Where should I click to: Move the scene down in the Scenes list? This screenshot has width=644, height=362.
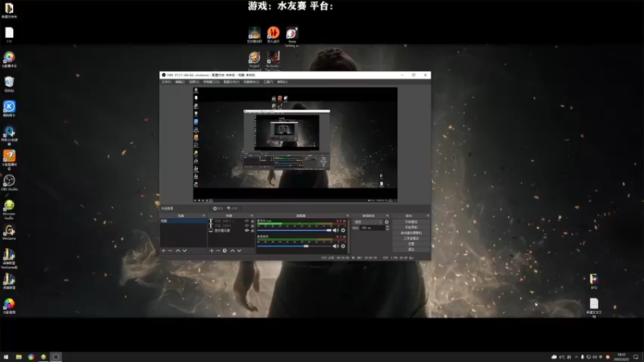pos(185,251)
